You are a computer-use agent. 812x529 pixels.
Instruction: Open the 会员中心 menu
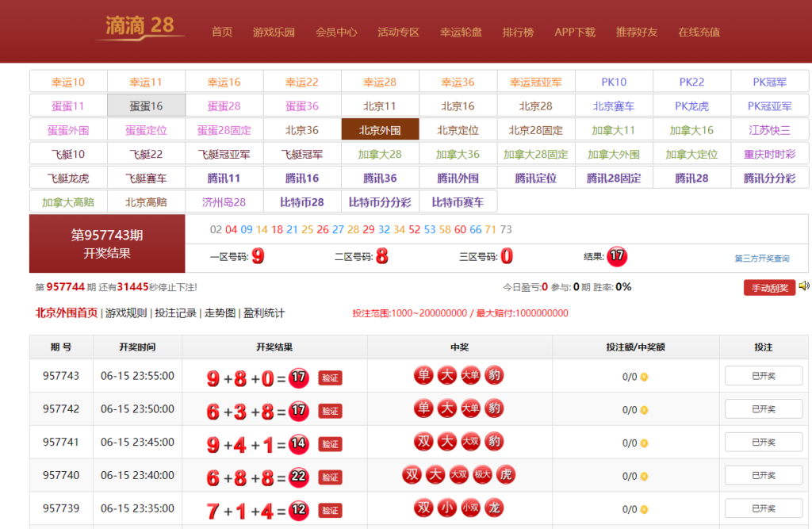coord(336,32)
